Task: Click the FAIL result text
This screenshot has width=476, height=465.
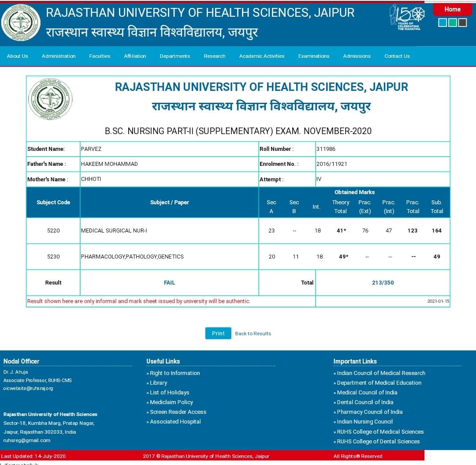Action: point(169,283)
